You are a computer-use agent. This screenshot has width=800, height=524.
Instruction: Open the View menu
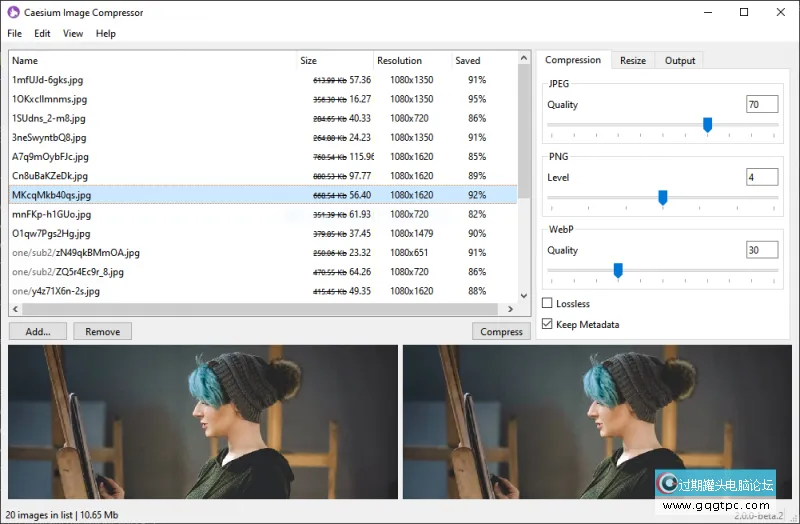(x=73, y=33)
